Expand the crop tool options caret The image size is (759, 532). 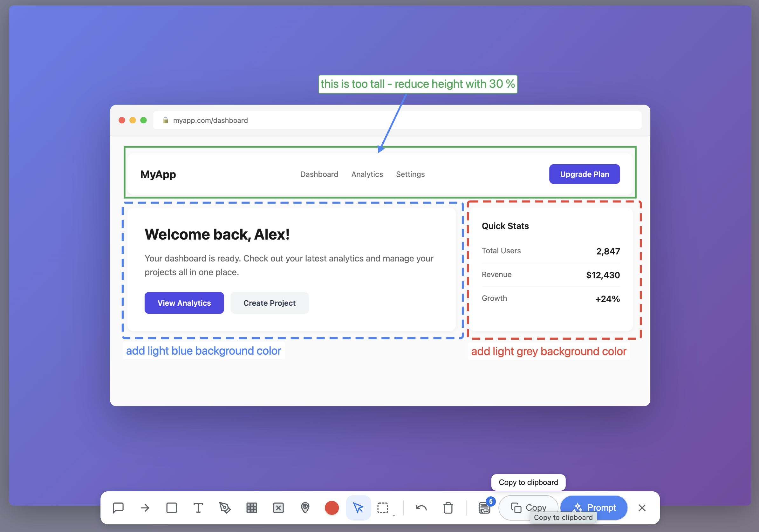[x=394, y=515]
